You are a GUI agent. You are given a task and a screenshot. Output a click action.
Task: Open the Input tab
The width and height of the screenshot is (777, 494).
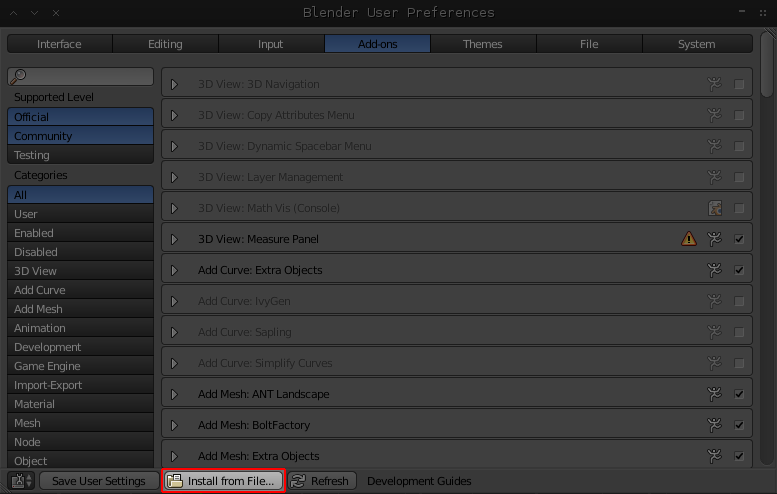pyautogui.click(x=271, y=44)
